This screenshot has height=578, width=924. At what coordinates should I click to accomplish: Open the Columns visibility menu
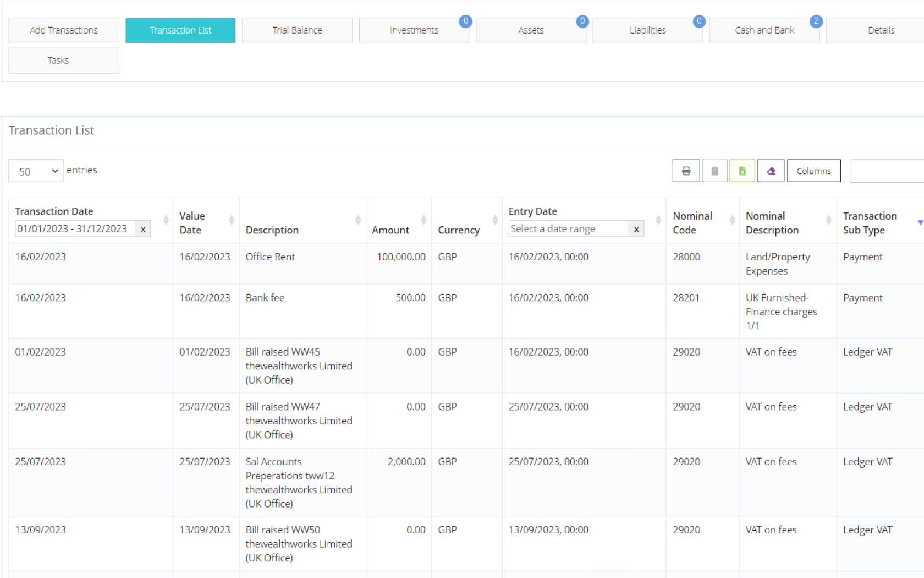point(813,171)
